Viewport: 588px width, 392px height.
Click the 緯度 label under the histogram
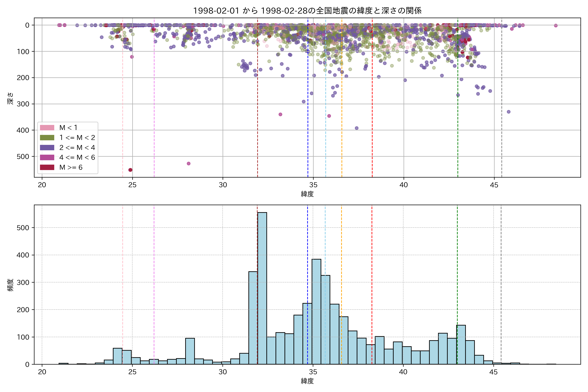coord(307,381)
